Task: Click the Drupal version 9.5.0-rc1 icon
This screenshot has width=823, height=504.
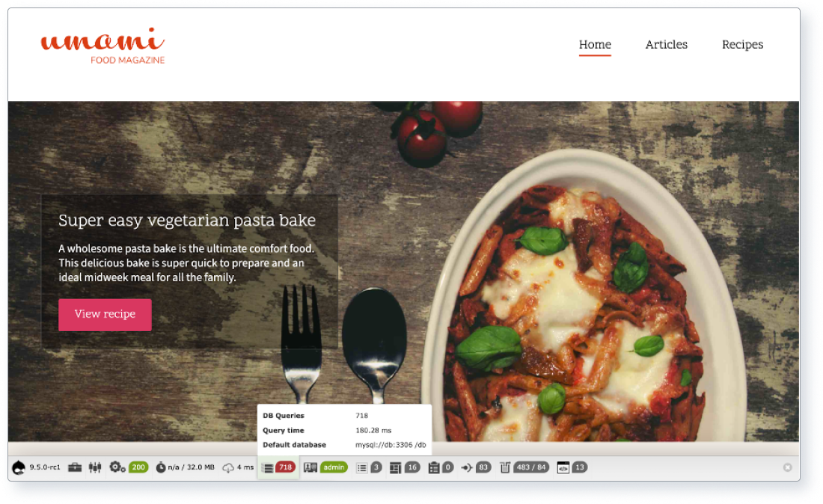Action: point(19,467)
